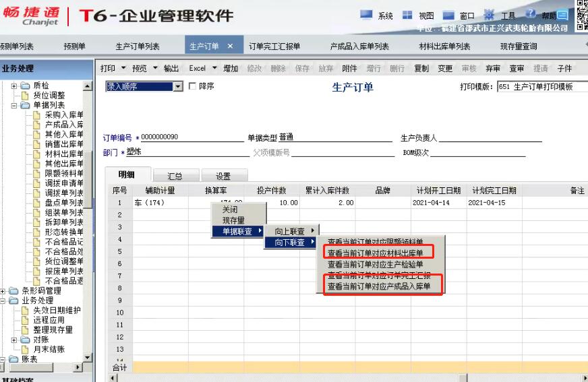Open the 帮助 question mark icon
Viewport: 588px width, 382px height.
[x=531, y=14]
